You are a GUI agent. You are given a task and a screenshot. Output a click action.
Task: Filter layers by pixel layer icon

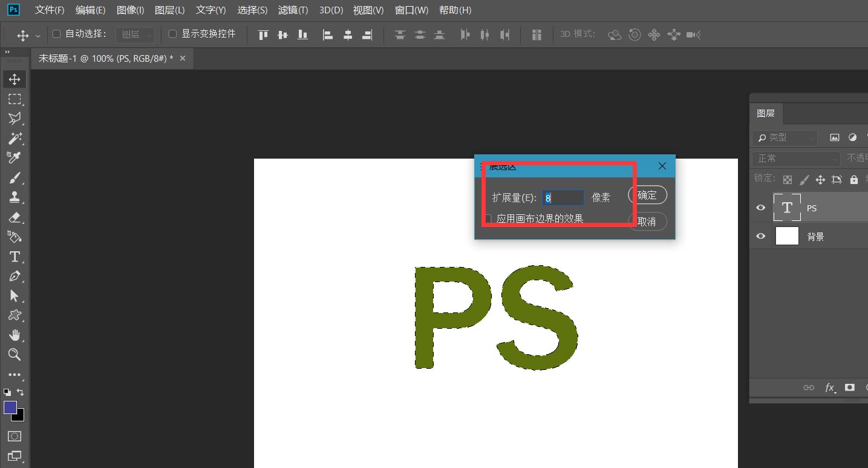coord(835,137)
